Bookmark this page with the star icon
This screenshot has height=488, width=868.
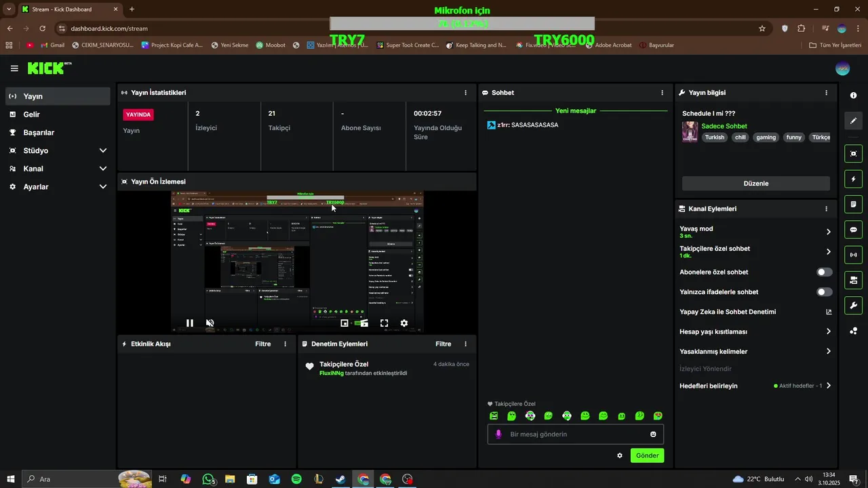(762, 28)
